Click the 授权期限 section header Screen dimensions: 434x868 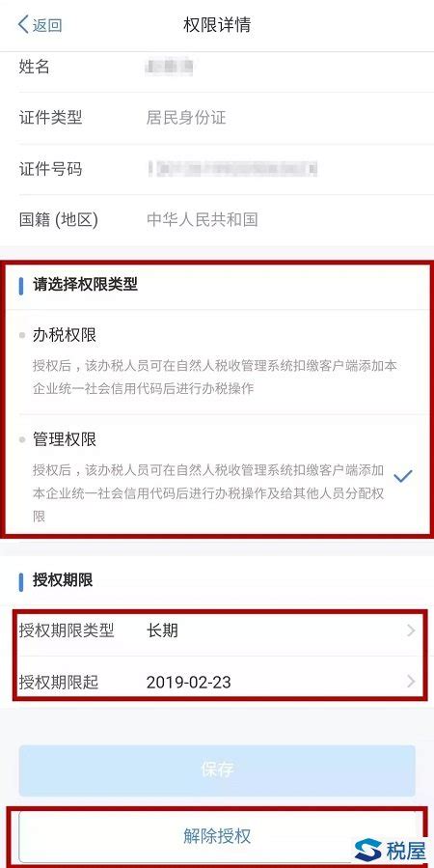pyautogui.click(x=63, y=580)
